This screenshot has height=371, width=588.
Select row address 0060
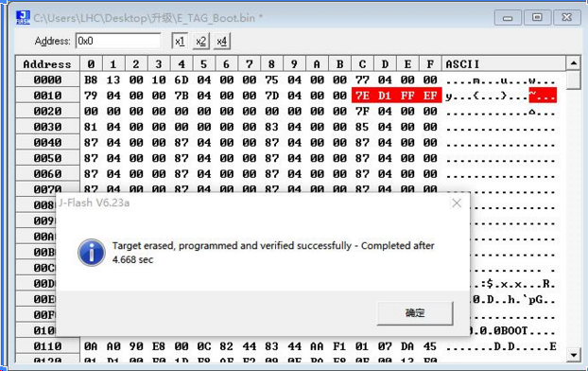point(47,174)
